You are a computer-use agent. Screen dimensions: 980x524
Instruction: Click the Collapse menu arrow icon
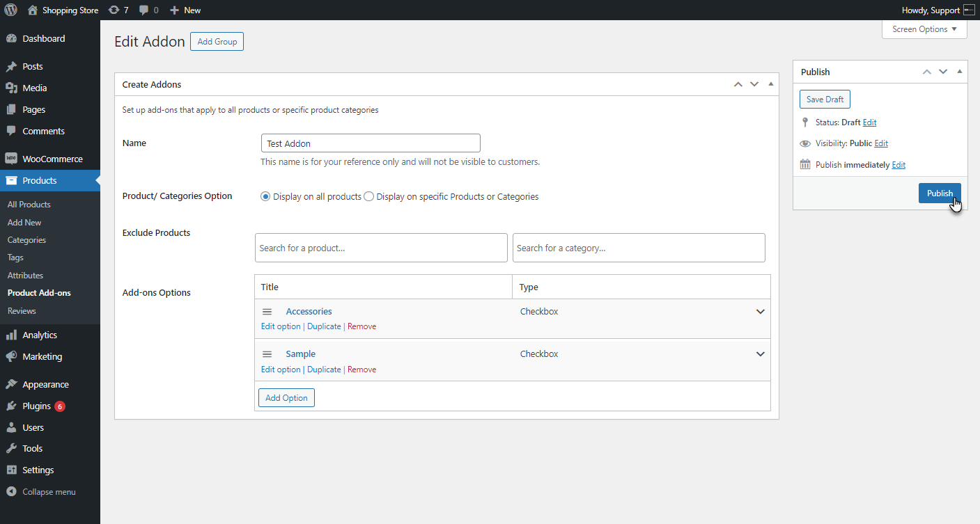click(11, 492)
